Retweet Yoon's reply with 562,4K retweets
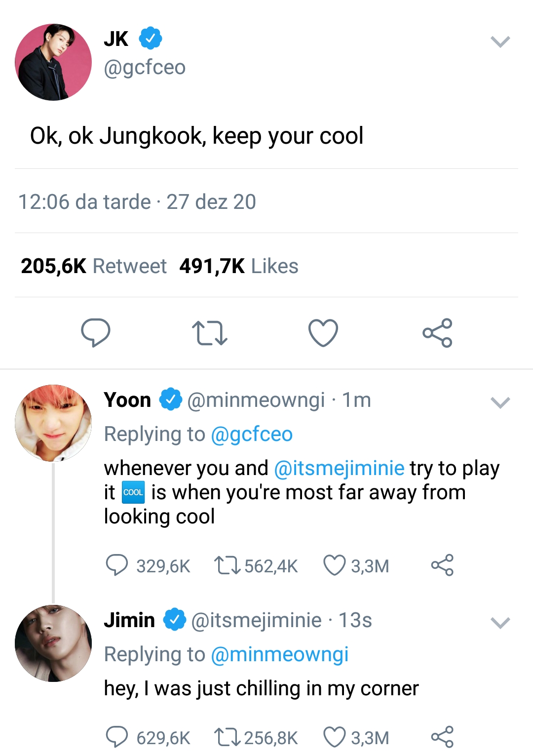This screenshot has height=756, width=533. pyautogui.click(x=227, y=565)
